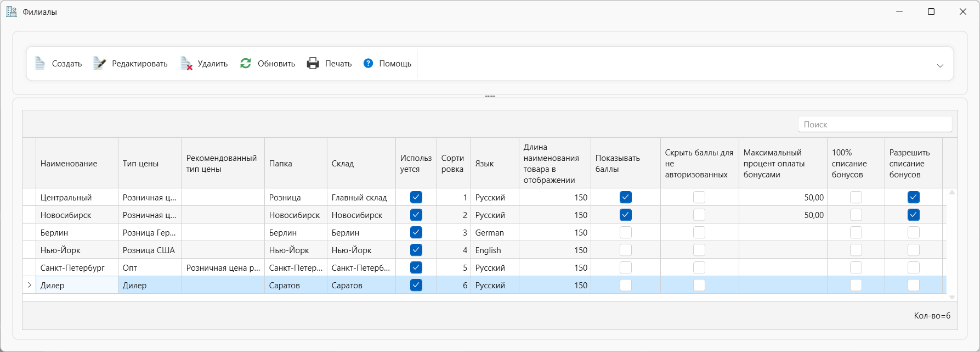Click the blue Помощь question mark icon
980x352 pixels.
[369, 63]
